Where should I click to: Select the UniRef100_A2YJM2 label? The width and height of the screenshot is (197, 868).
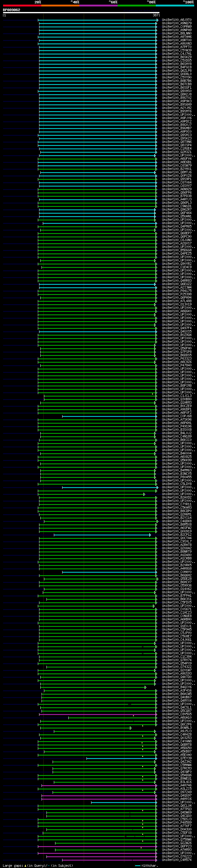pos(177,108)
